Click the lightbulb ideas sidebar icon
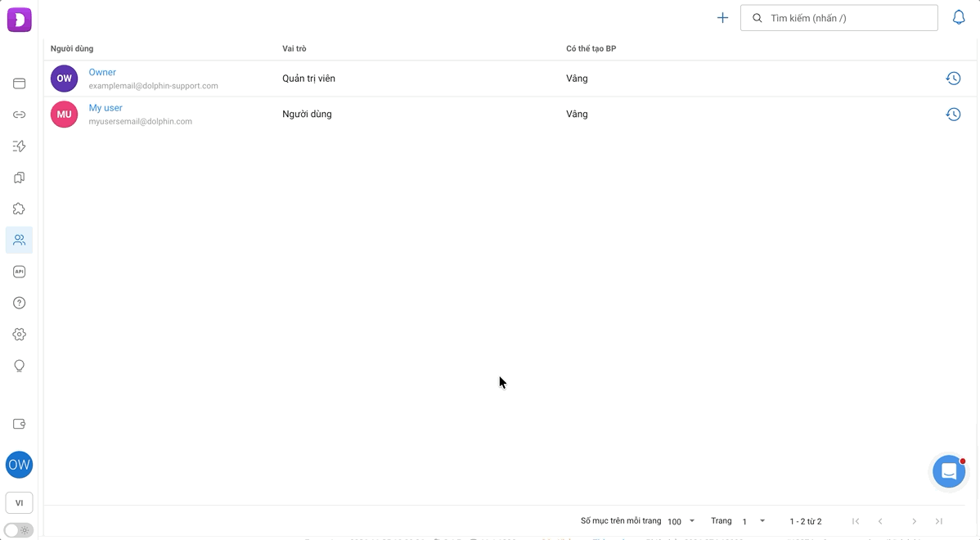980x540 pixels. point(20,367)
